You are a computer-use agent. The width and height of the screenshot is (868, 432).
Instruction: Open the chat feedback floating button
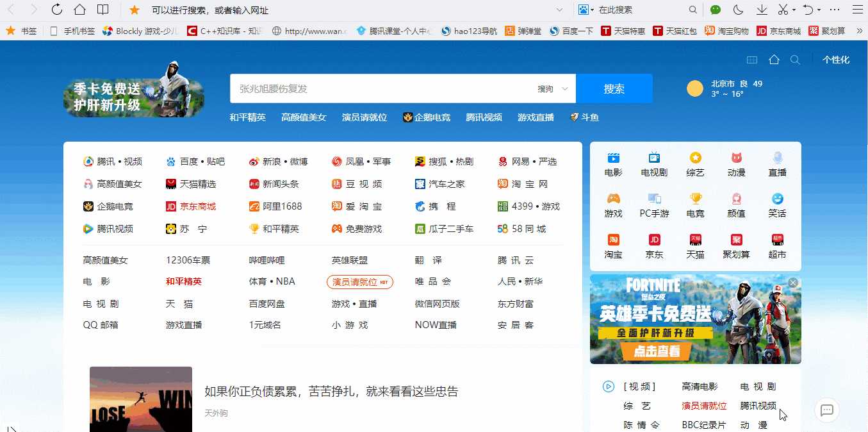(x=826, y=410)
